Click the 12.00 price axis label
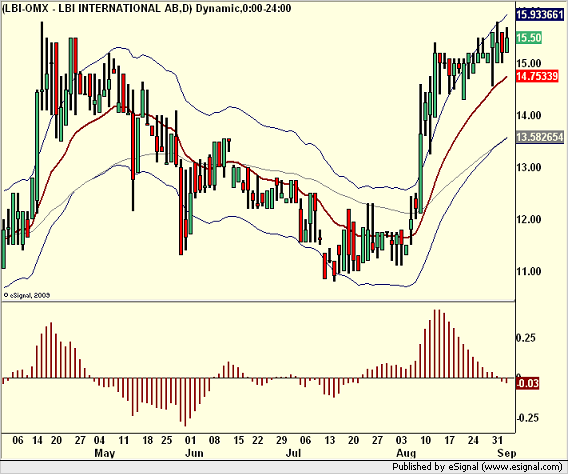Image resolution: width=568 pixels, height=474 pixels. click(529, 219)
